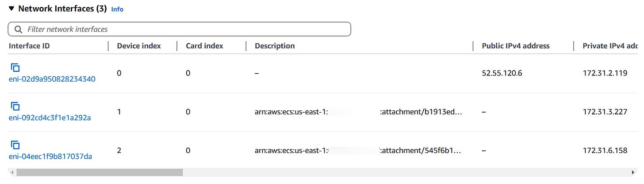Sort by Description column header

[275, 46]
